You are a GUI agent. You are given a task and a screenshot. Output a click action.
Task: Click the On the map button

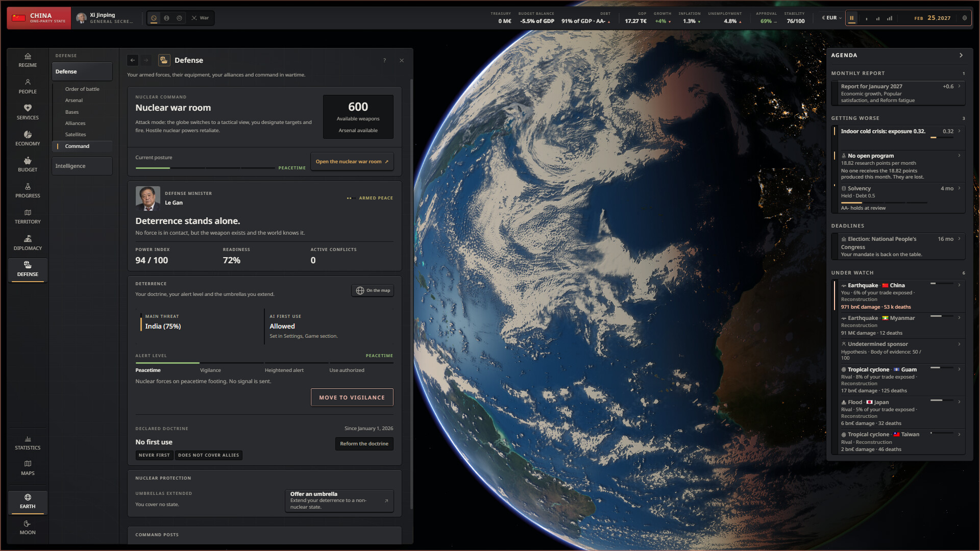372,290
